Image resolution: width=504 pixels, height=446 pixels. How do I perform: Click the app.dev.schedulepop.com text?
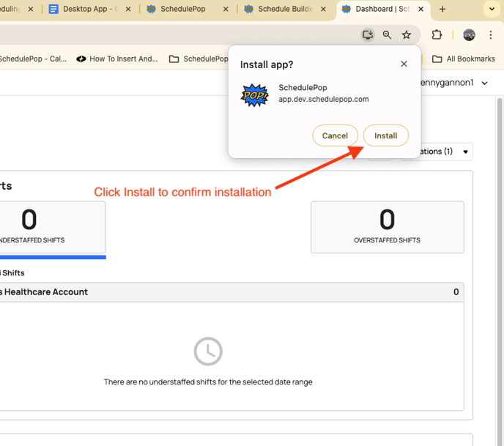tap(323, 99)
